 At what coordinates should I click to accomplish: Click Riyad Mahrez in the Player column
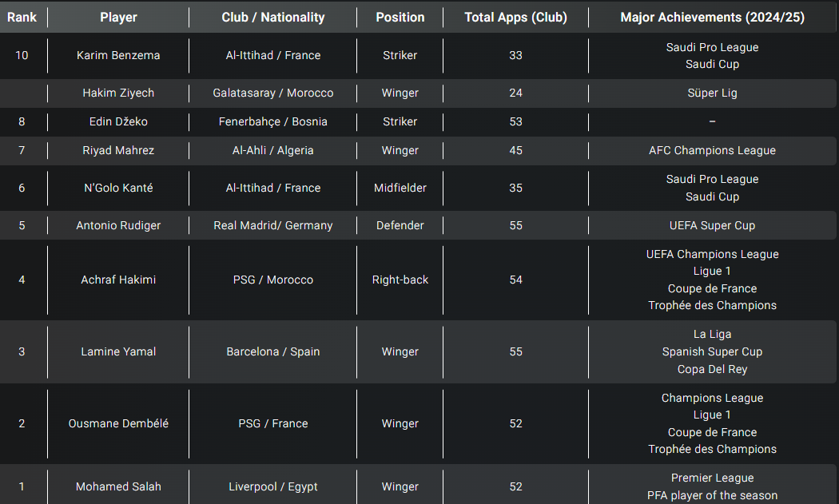(118, 150)
